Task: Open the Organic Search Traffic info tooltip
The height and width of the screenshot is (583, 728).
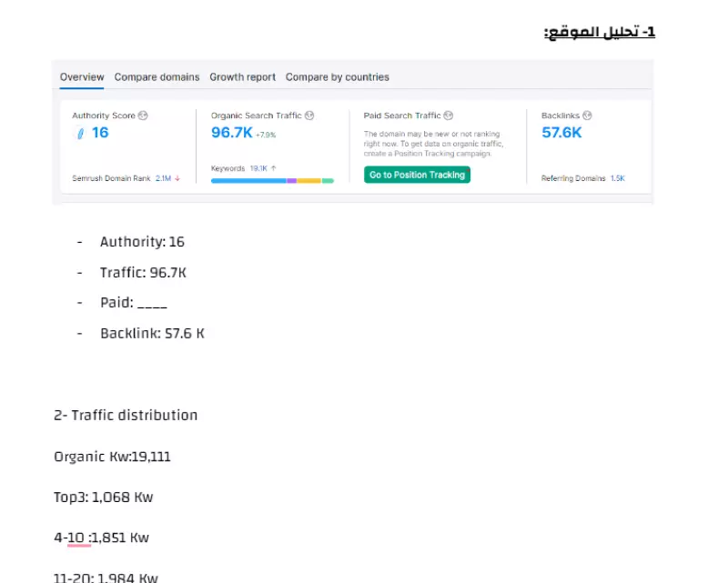Action: (308, 116)
